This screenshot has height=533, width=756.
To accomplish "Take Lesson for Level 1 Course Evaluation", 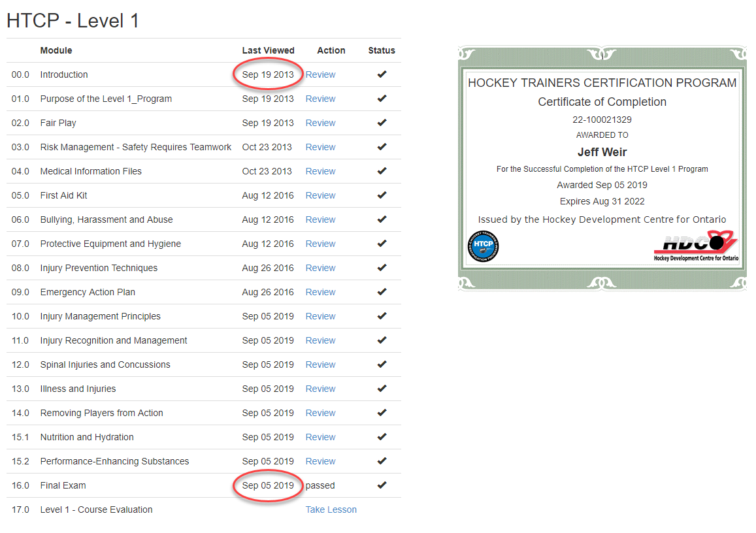I will [x=331, y=509].
